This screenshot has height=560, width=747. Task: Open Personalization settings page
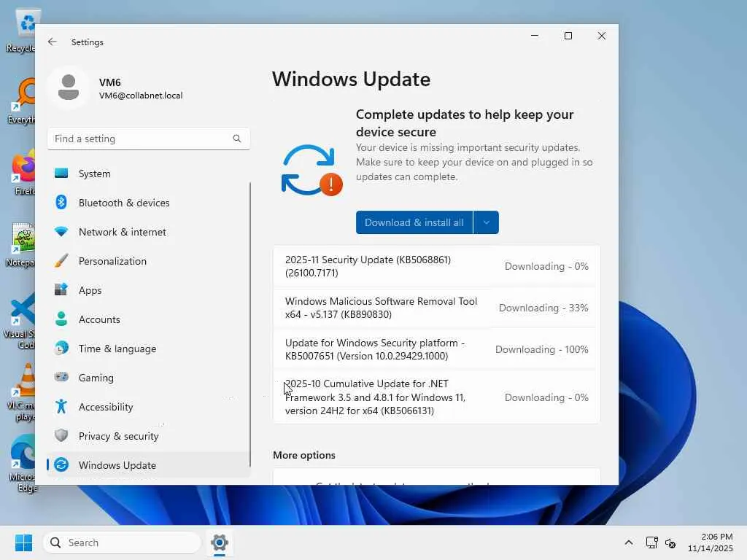(x=148, y=261)
